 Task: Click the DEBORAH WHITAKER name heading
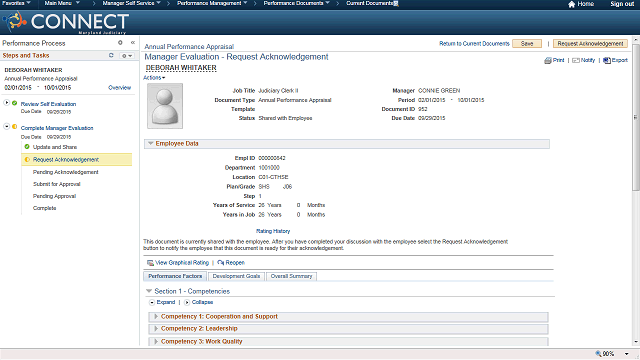coord(181,68)
